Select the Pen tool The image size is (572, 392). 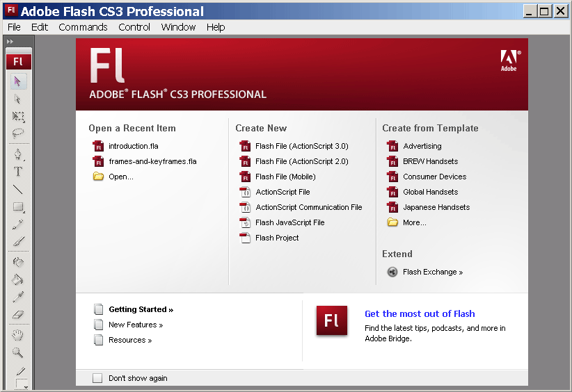18,154
